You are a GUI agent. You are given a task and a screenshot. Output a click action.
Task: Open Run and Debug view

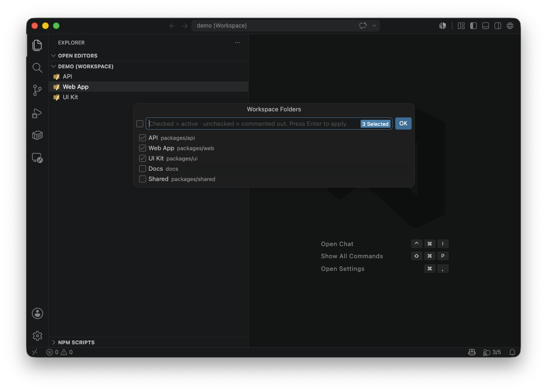pos(37,113)
